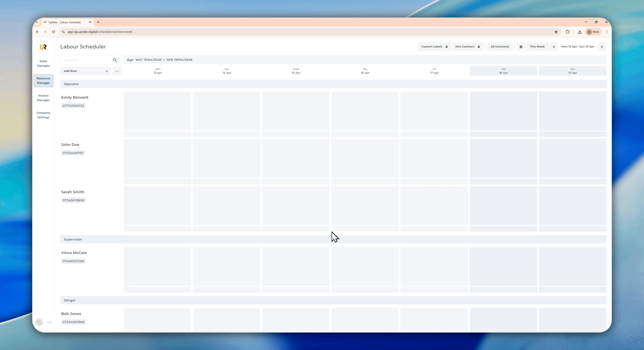This screenshot has width=644, height=350.
Task: Click Vince McCain's Saturday 18 Apr cell
Action: [503, 267]
